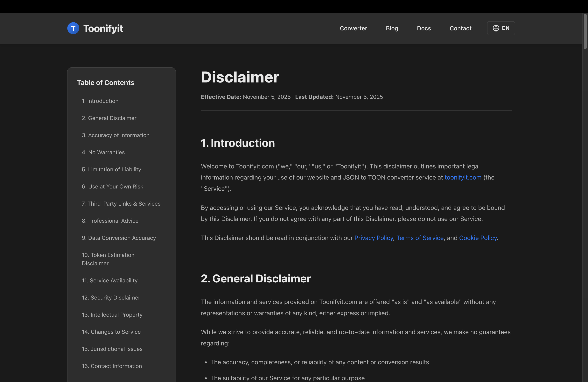588x382 pixels.
Task: Open "10. Token Estimation Disclaimer"
Action: pos(108,259)
